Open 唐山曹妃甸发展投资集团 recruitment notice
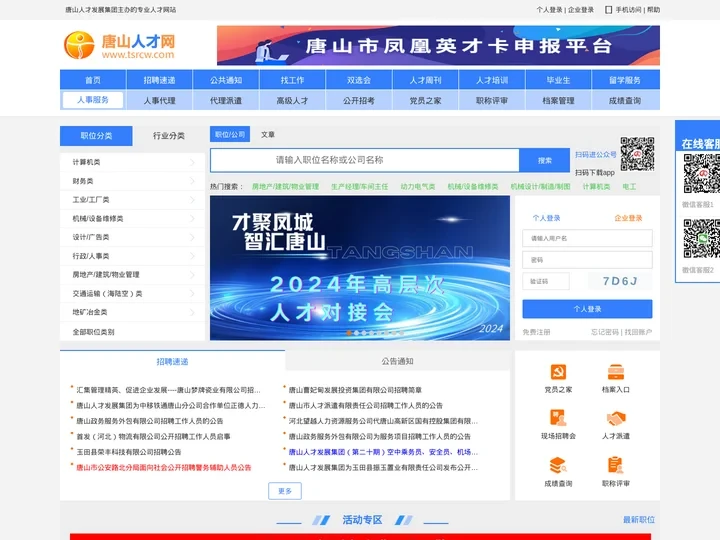Image resolution: width=720 pixels, height=540 pixels. point(355,390)
